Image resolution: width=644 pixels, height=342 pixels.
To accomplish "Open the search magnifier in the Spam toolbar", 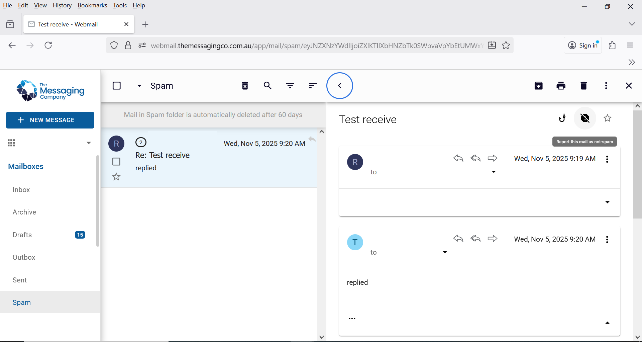I will click(267, 86).
